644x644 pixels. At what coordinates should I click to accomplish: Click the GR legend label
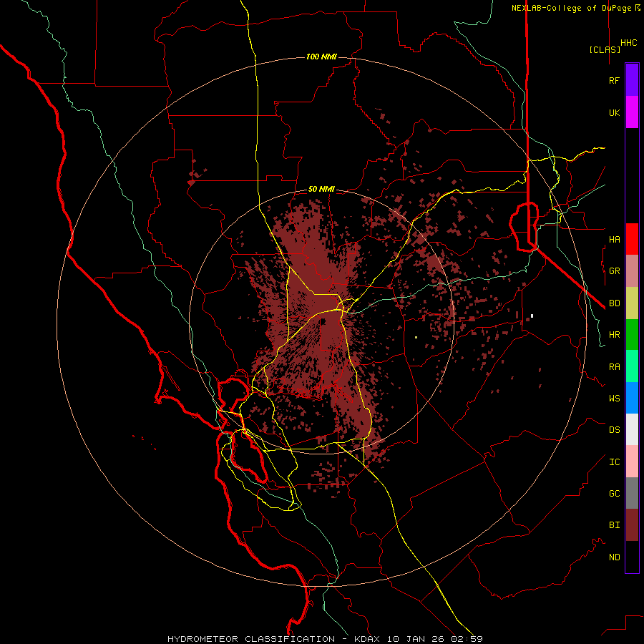[x=614, y=271]
